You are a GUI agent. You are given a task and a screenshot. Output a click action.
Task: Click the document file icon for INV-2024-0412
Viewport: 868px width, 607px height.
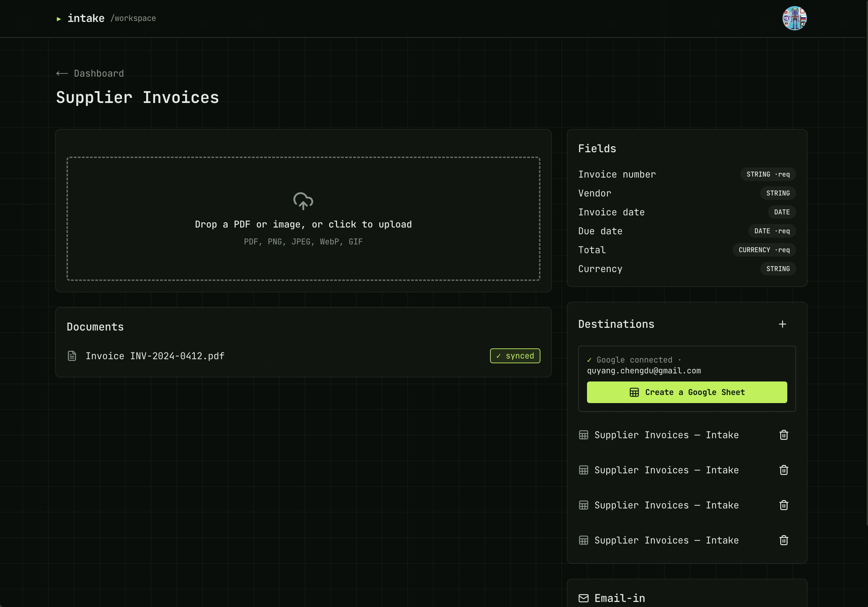pos(72,356)
